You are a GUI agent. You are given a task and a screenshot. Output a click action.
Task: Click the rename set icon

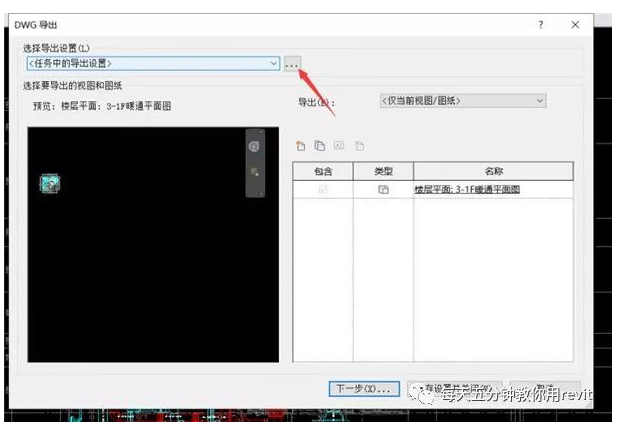coord(339,146)
